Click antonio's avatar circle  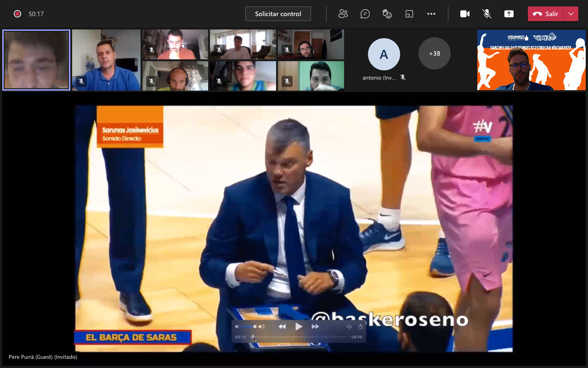(384, 54)
